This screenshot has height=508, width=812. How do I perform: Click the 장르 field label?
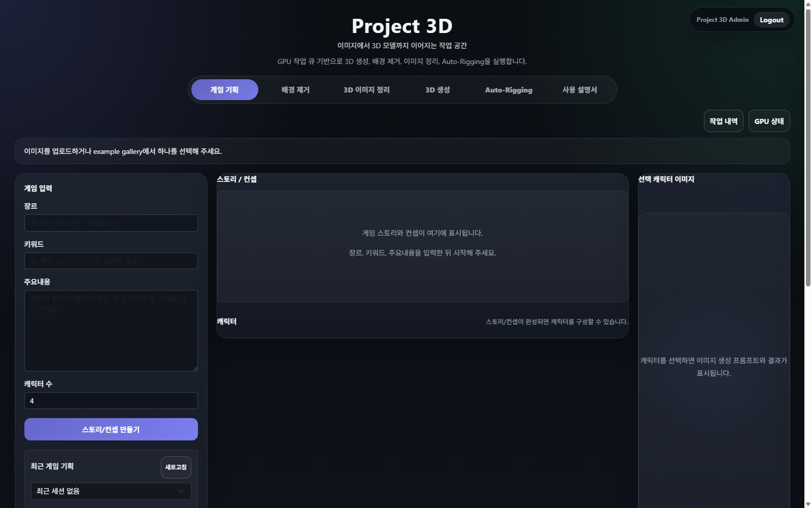(x=30, y=206)
